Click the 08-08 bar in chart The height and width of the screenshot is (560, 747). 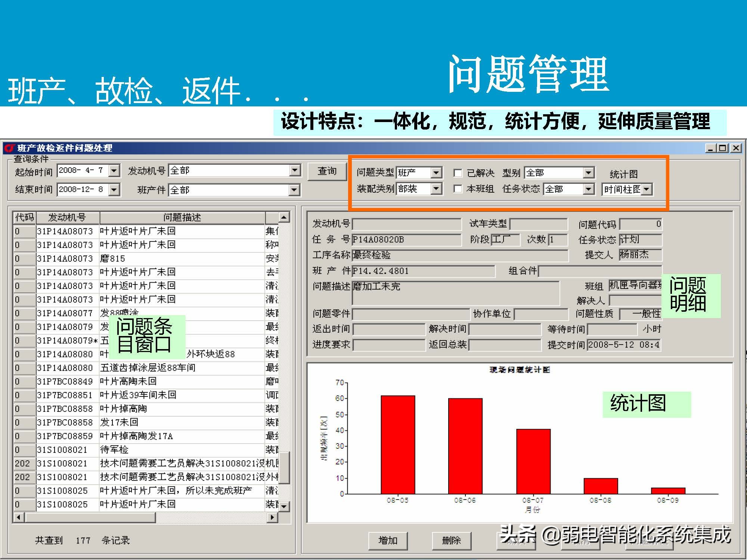coord(601,486)
